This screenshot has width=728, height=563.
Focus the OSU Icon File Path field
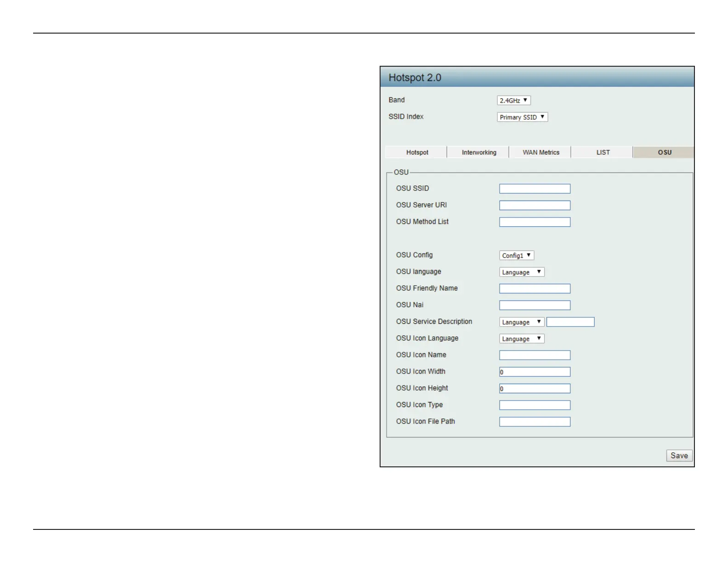click(x=535, y=422)
